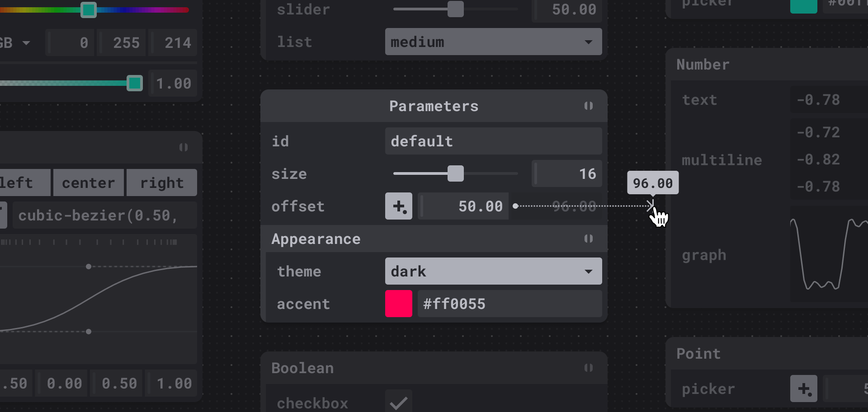Click the Point picker crosshair icon
The height and width of the screenshot is (412, 868).
[803, 389]
